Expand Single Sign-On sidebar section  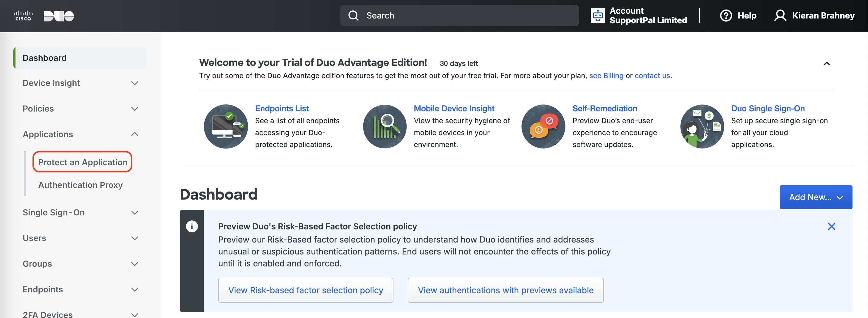click(135, 212)
